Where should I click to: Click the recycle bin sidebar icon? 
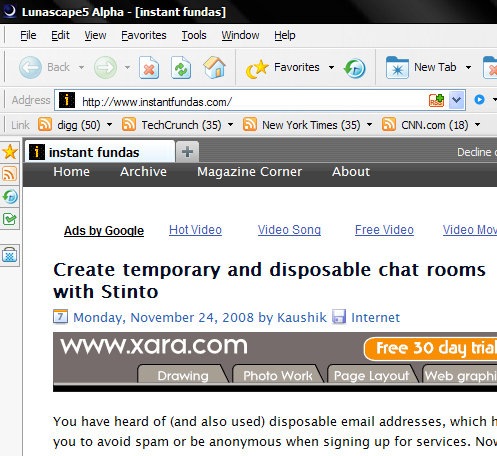pos(10,255)
